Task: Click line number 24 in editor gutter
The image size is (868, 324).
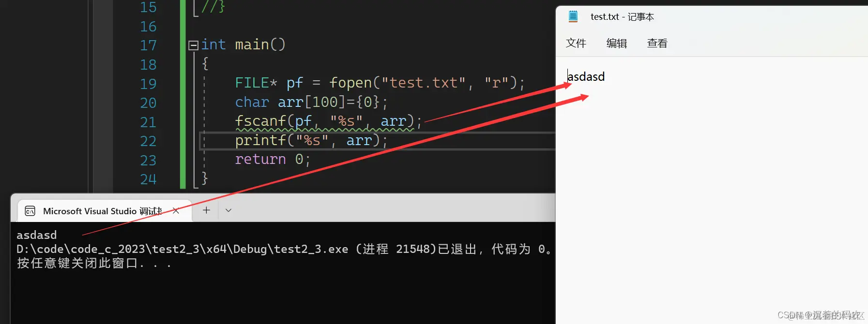Action: pos(148,179)
